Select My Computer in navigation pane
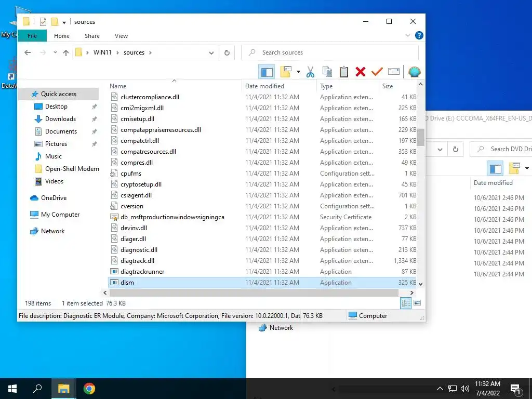This screenshot has width=532, height=399. point(60,215)
